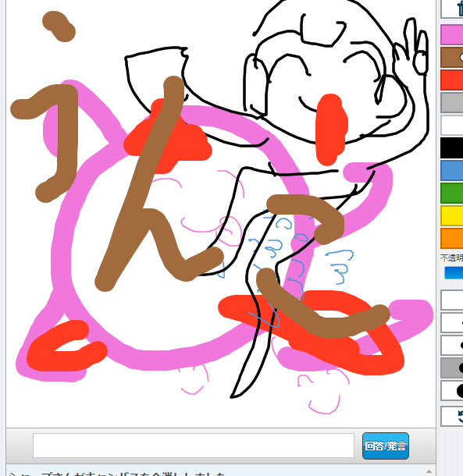Viewport: 463px width, 476px height.
Task: Click the answer text input field
Action: tap(194, 446)
